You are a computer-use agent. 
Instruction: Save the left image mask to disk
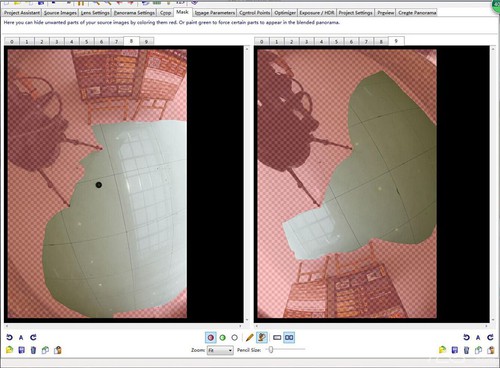tap(21, 350)
